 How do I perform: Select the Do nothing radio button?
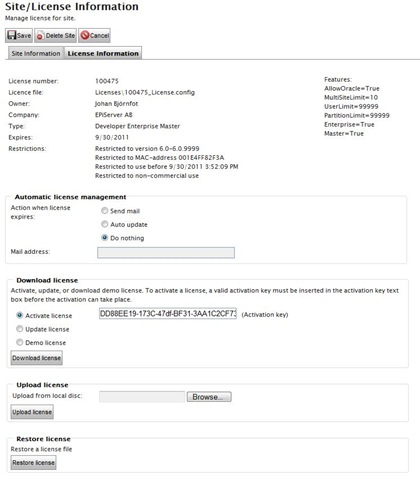pyautogui.click(x=105, y=238)
